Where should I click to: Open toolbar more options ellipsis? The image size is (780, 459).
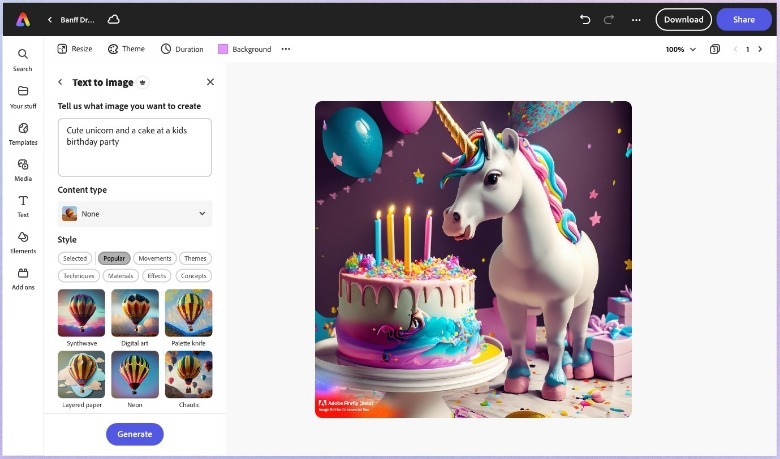point(286,49)
